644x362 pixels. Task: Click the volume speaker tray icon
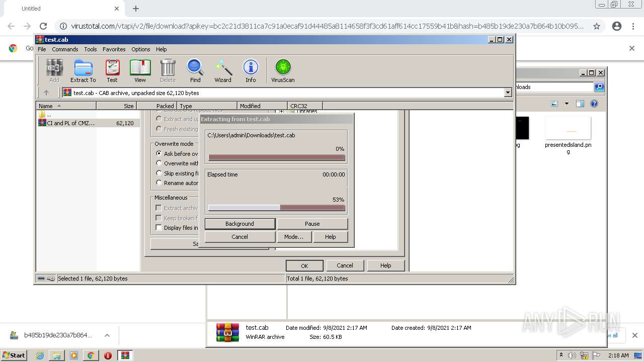coord(573,355)
